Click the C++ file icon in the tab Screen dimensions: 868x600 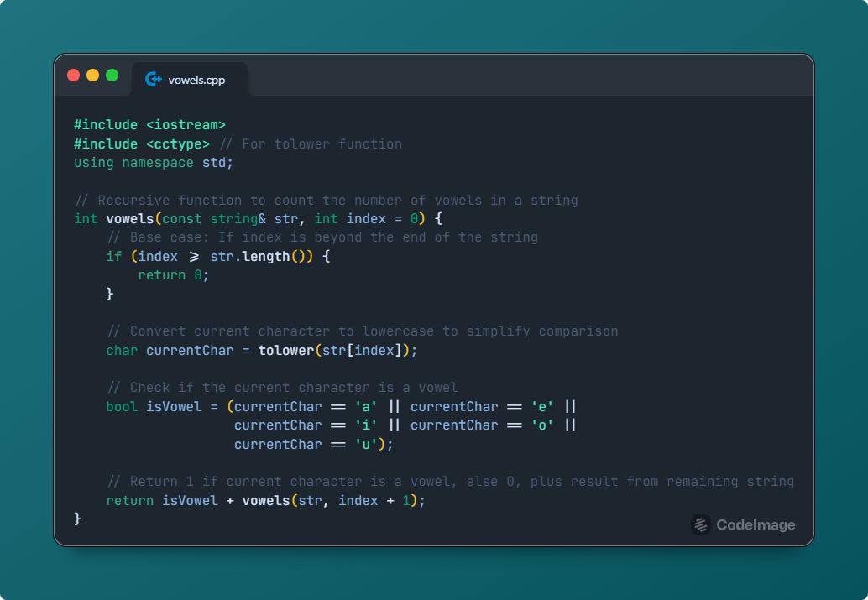tap(154, 79)
